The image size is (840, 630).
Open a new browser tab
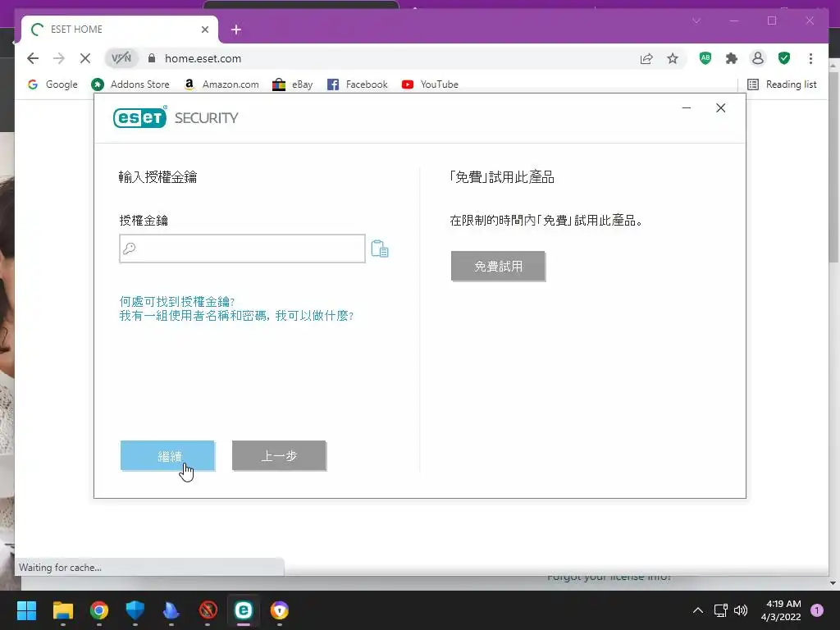[x=236, y=30]
